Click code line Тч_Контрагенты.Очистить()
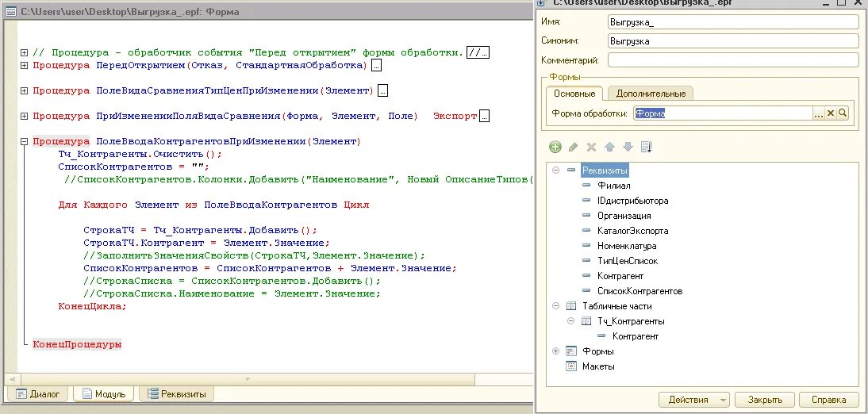This screenshot has width=868, height=414. 140,154
